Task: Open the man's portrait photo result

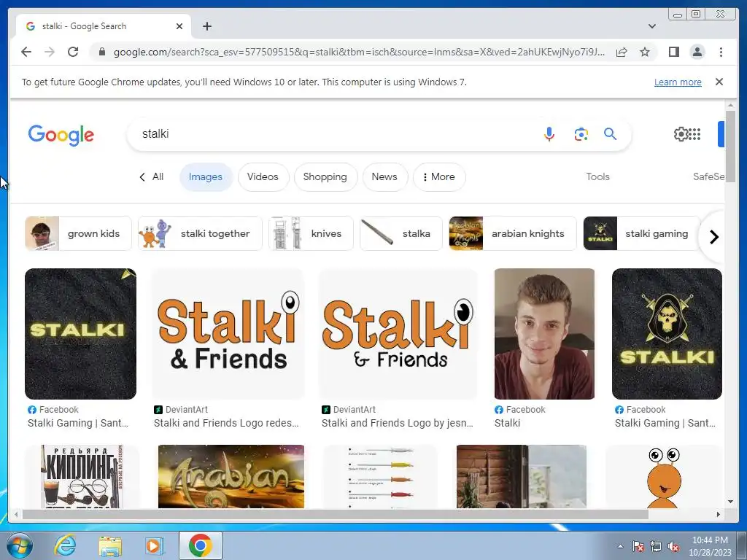Action: 544,334
